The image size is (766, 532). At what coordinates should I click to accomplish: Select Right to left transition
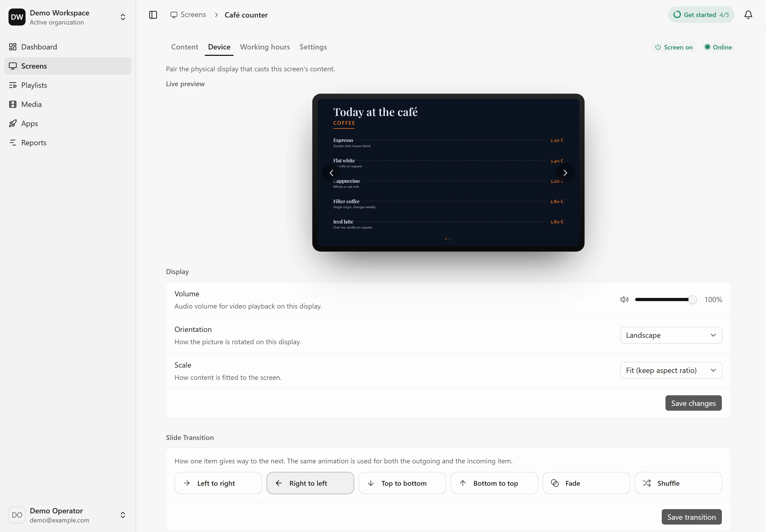point(310,483)
